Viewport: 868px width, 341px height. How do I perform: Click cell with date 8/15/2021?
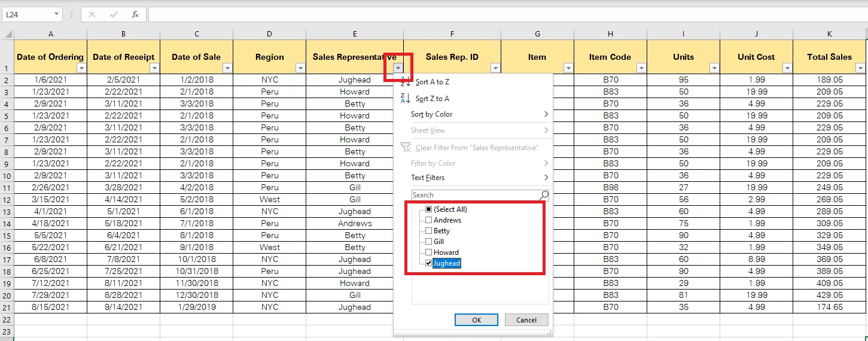pos(51,307)
